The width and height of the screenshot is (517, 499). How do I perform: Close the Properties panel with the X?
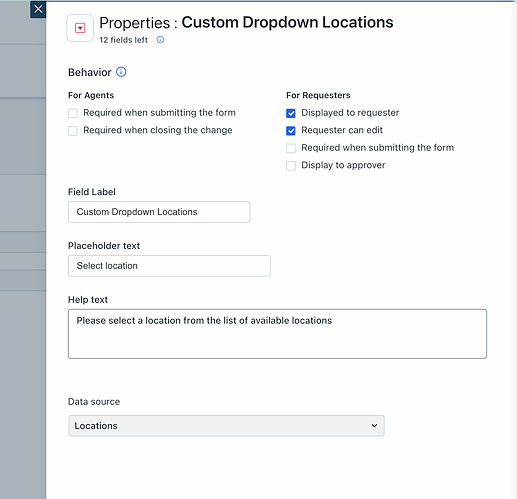click(38, 9)
